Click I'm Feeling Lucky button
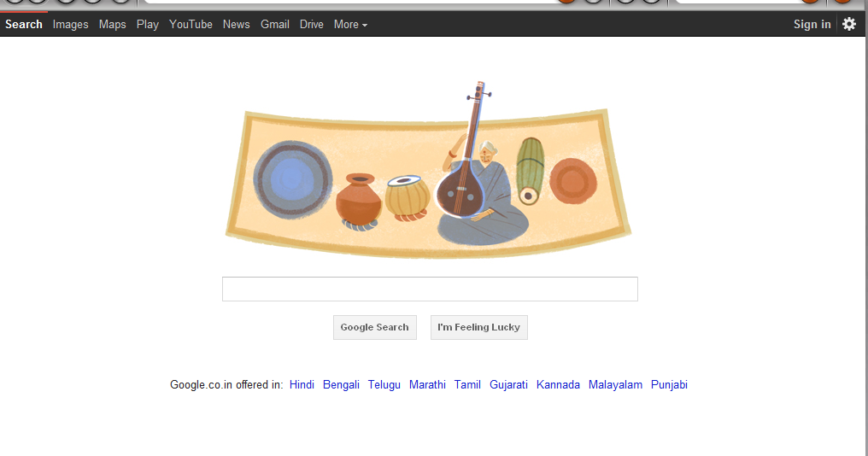 click(x=478, y=327)
